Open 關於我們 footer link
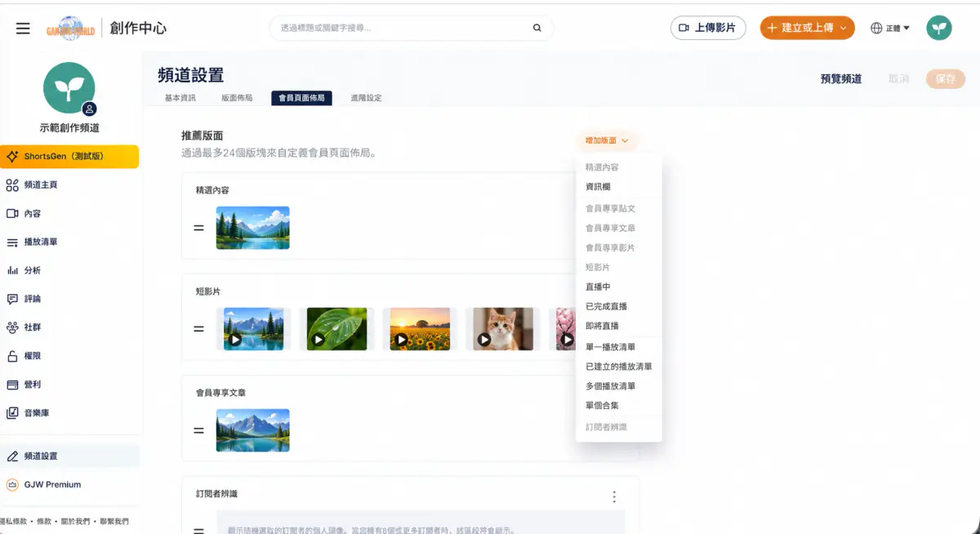980x534 pixels. [75, 521]
